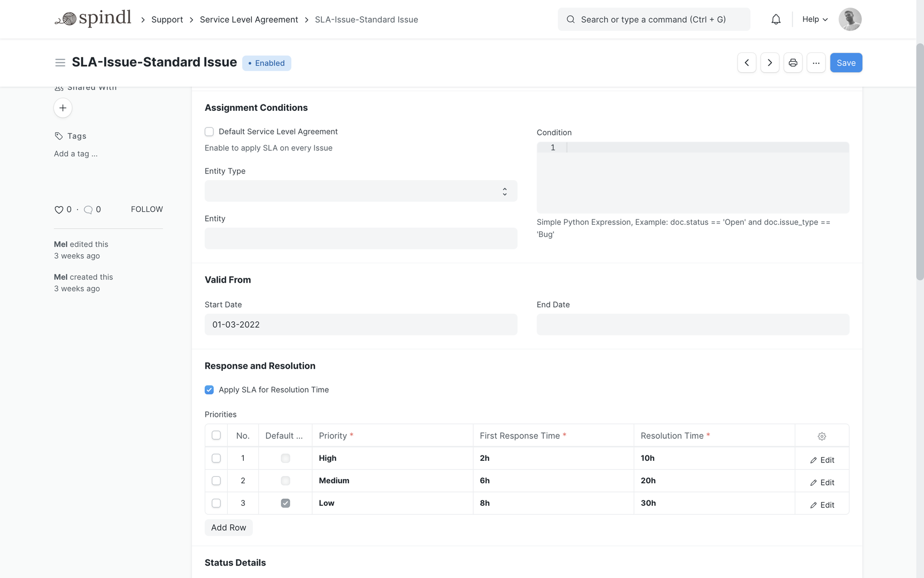The height and width of the screenshot is (578, 924).
Task: Click the Low priority cell
Action: point(392,503)
